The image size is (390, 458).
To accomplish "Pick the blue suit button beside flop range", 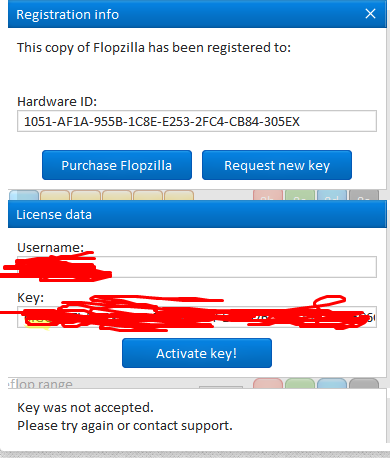I will pyautogui.click(x=332, y=383).
